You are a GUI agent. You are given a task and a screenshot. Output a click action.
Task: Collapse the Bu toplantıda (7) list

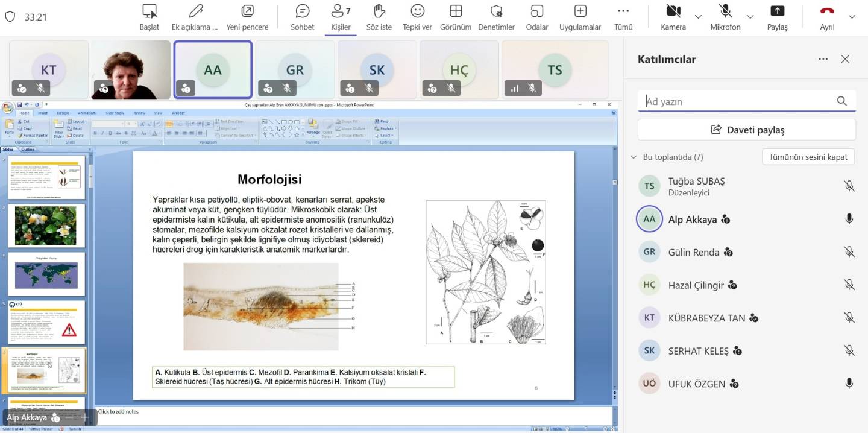(x=633, y=157)
